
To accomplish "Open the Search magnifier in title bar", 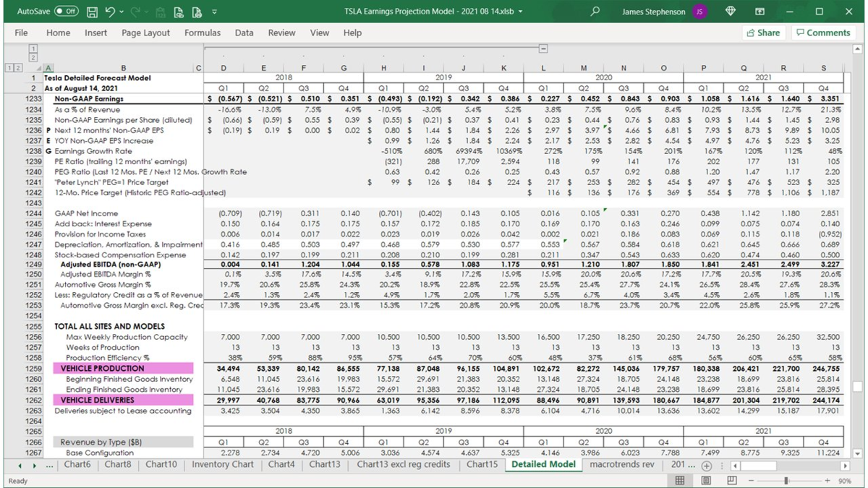I will point(595,12).
